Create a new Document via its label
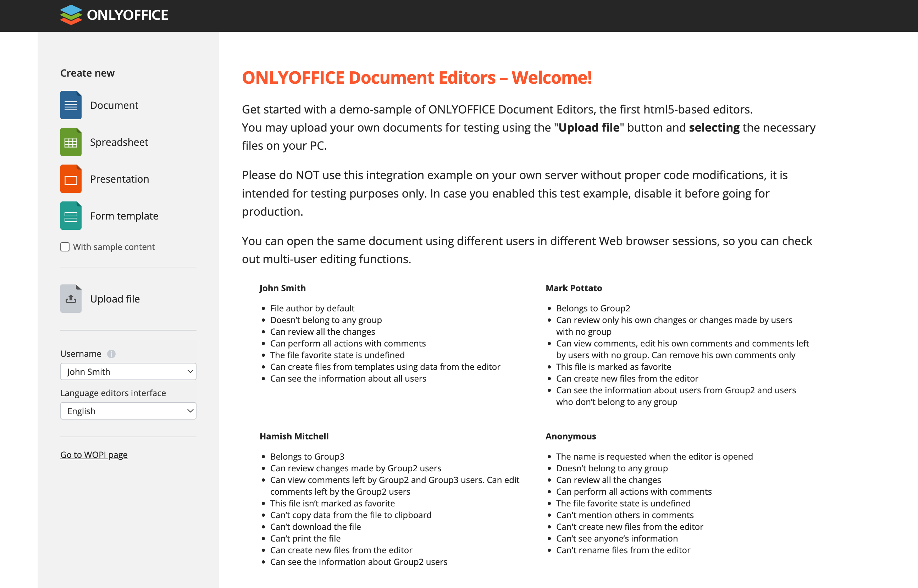The width and height of the screenshot is (918, 588). (114, 105)
